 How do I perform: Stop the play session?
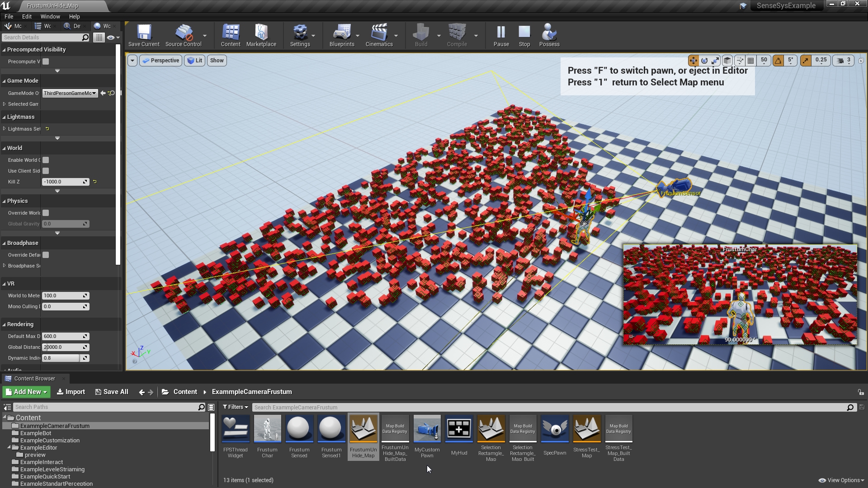pyautogui.click(x=524, y=35)
